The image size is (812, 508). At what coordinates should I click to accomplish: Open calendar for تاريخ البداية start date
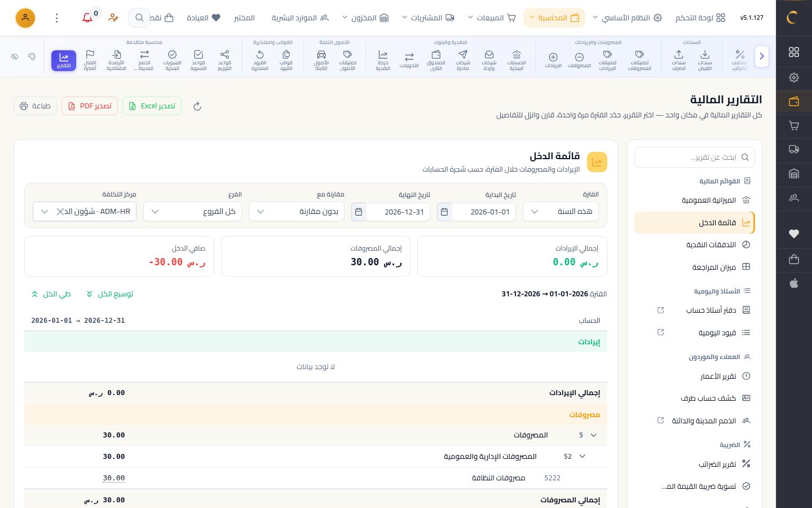tap(444, 212)
